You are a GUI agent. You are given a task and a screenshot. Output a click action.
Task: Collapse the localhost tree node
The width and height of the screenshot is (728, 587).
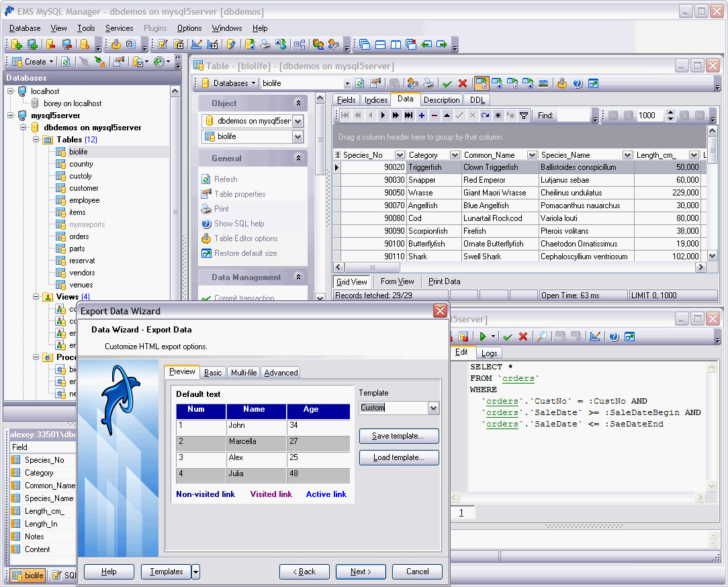click(x=11, y=91)
